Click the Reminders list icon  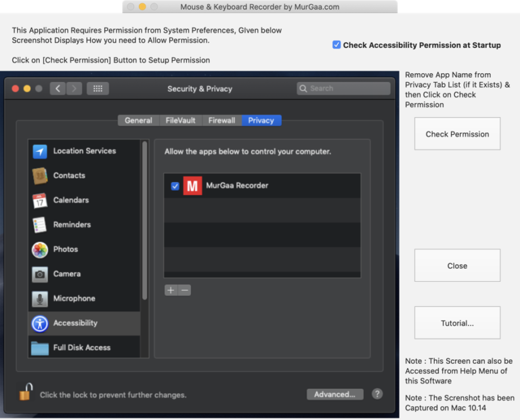click(40, 225)
